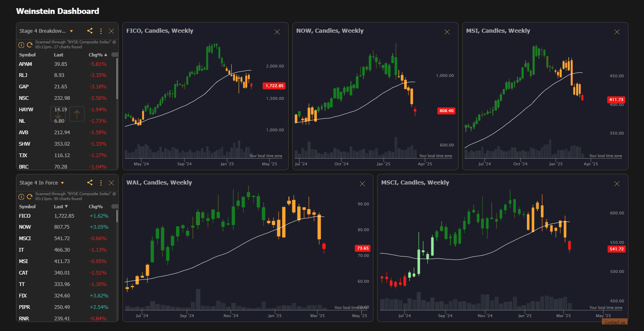Click the up arrow button over HAYW row
Viewport: 644px width, 331px height.
[x=77, y=114]
